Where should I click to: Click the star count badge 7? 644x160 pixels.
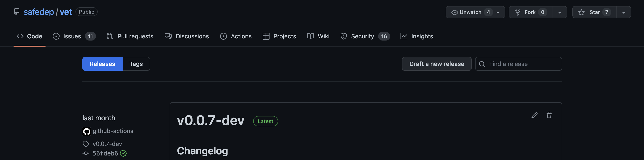pyautogui.click(x=607, y=12)
